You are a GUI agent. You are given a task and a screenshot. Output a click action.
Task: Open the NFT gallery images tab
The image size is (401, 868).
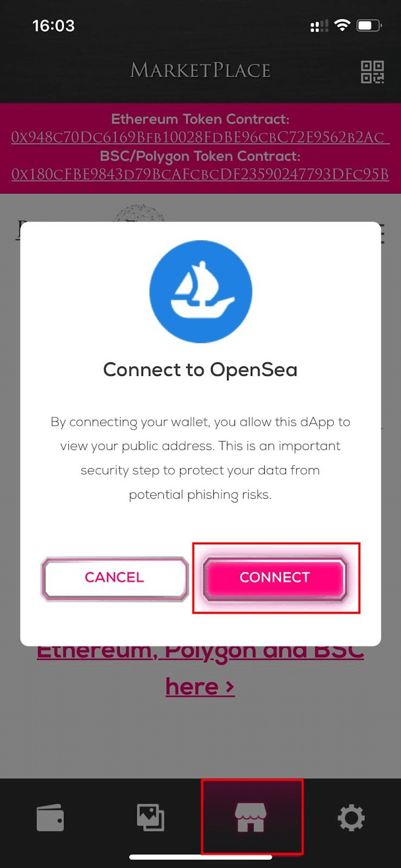pos(150,818)
